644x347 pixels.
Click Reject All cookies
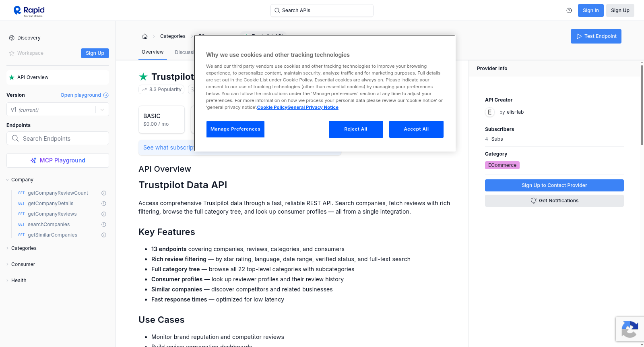tap(356, 129)
